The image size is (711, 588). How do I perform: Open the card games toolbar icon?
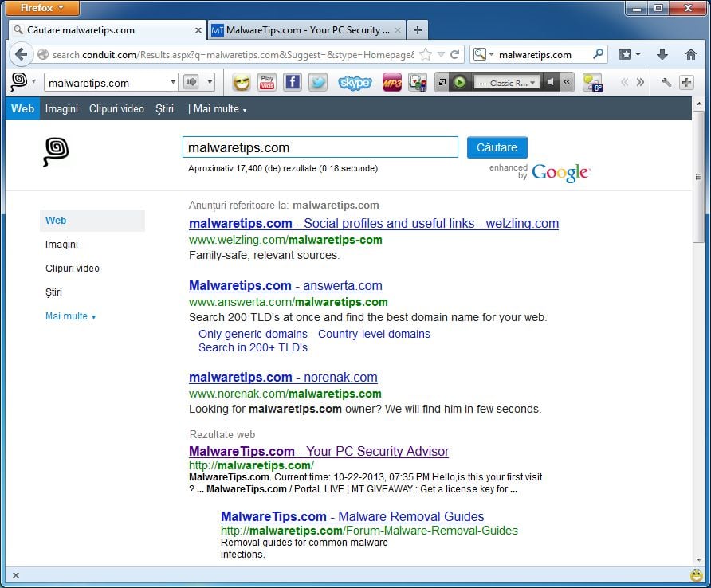pos(418,83)
